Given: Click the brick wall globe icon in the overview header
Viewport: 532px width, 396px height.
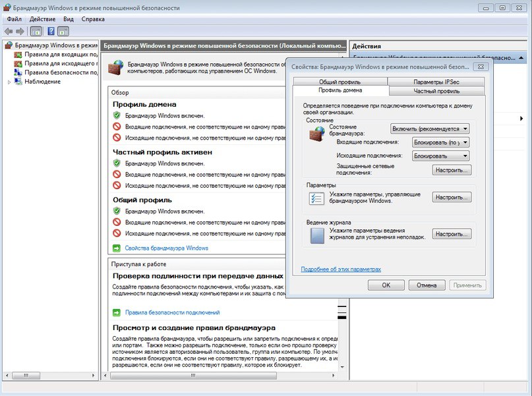Looking at the screenshot, I should 116,67.
